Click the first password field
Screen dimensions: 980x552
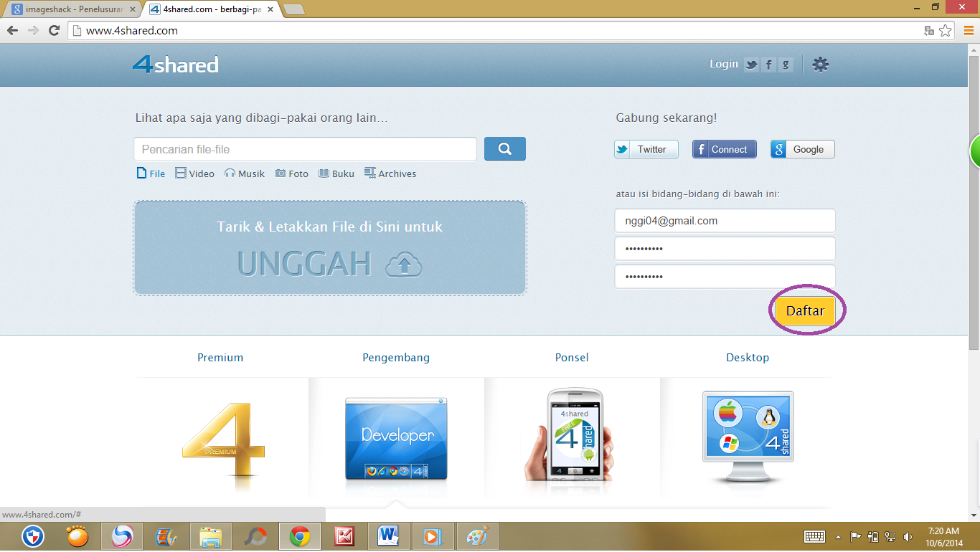725,249
